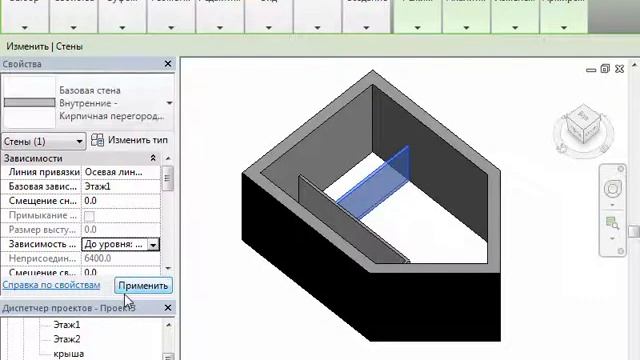Click the properties list scrollbar thumb
Screen dimensions: 640x360
coord(168,178)
